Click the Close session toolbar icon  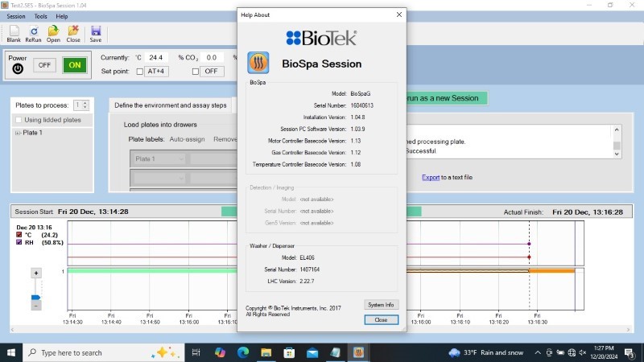(73, 33)
